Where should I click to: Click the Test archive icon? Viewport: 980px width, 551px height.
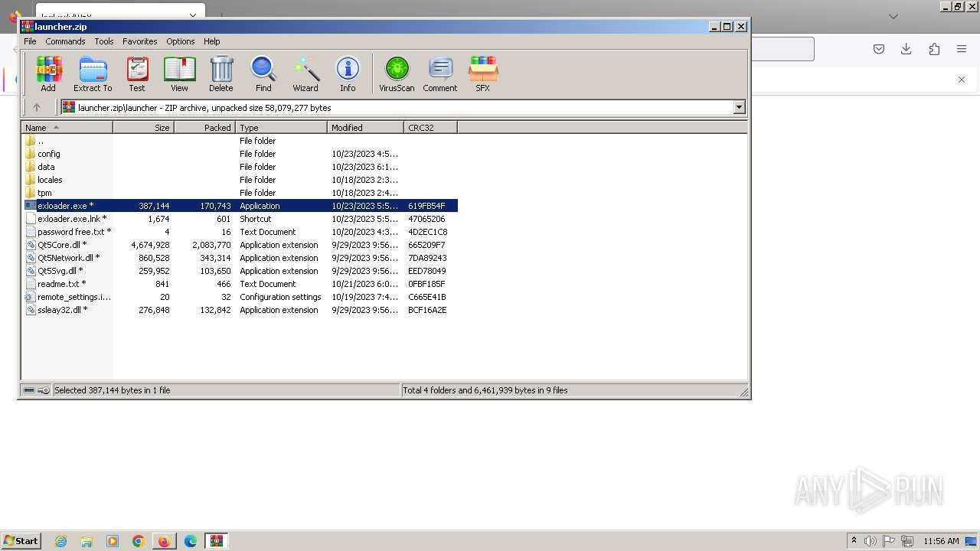pyautogui.click(x=137, y=74)
